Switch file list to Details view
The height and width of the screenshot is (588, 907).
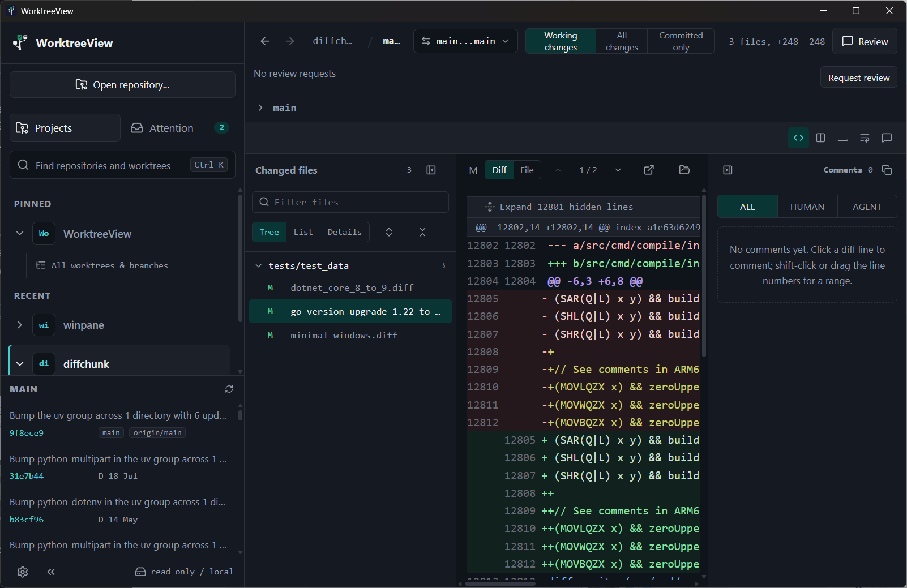(344, 232)
